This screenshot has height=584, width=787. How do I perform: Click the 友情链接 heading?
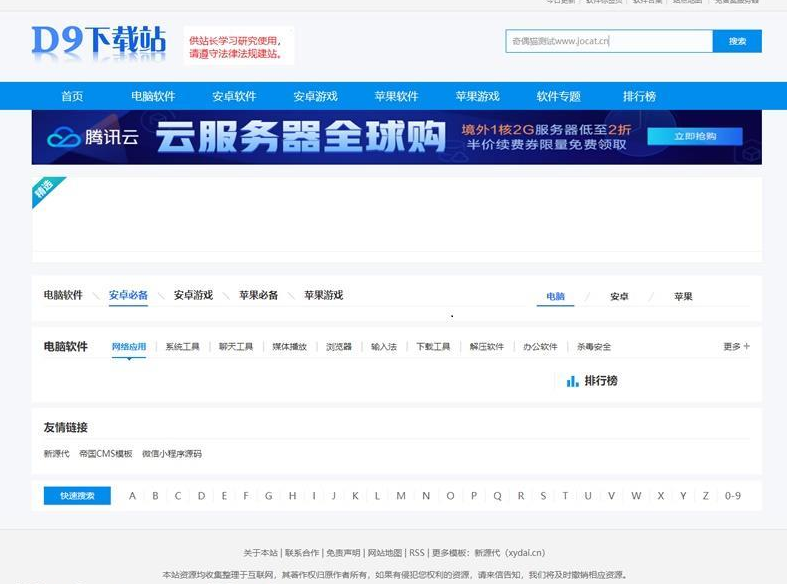pos(66,427)
